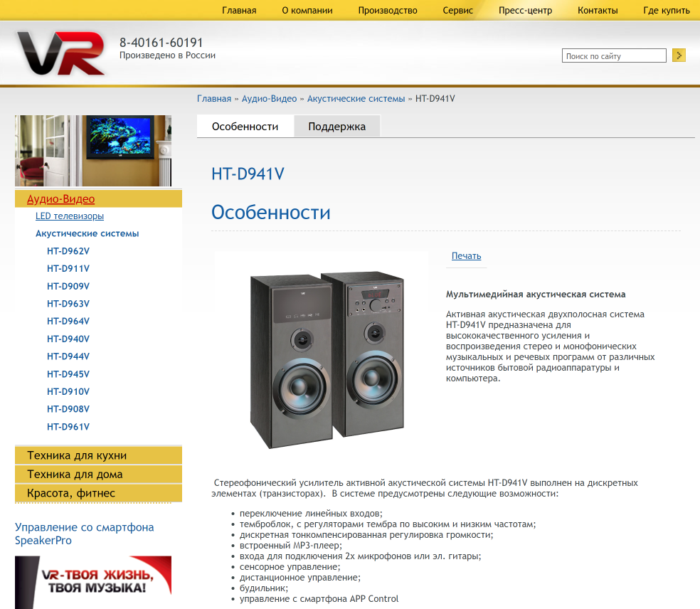Viewport: 700px width, 609px height.
Task: Click the yellow search arrow button
Action: pos(679,55)
